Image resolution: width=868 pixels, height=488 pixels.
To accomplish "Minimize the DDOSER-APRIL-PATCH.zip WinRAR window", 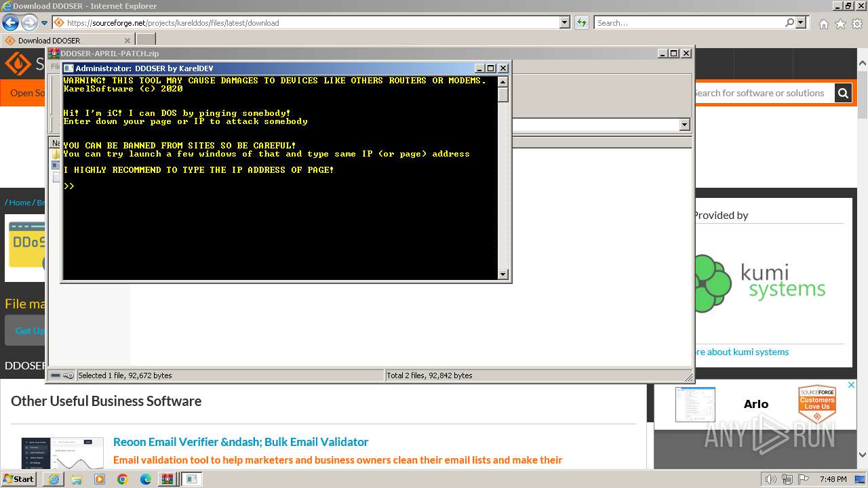I will pyautogui.click(x=662, y=54).
